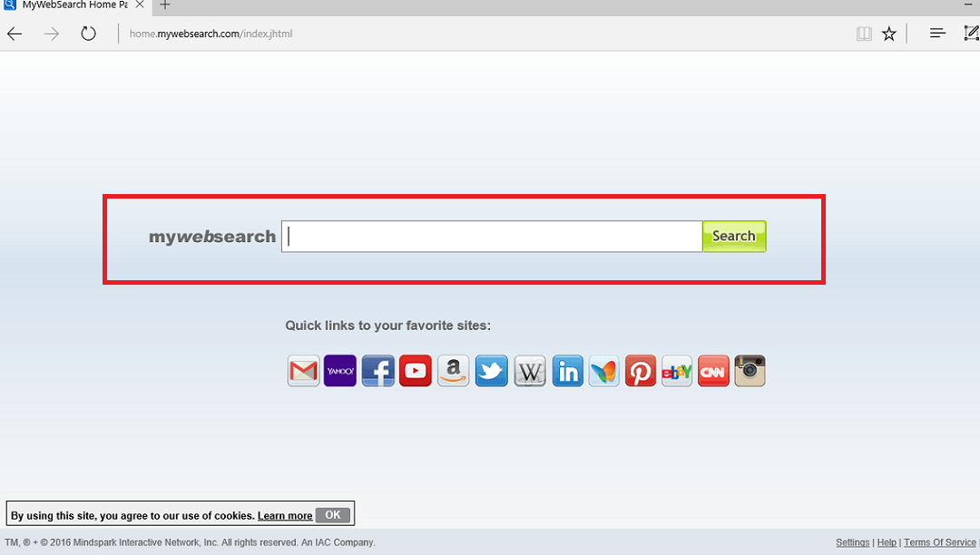Select the MyWebSearch Home Page tab

[75, 5]
